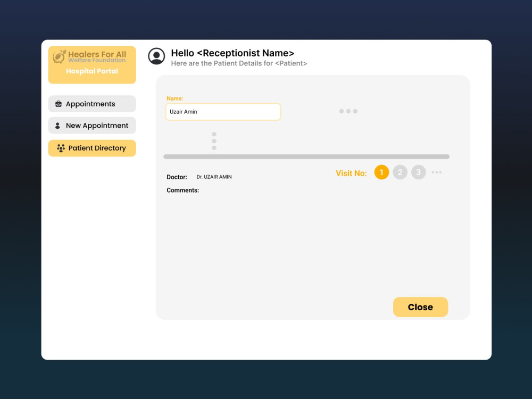Click the Hospital Portal header card

pos(92,65)
